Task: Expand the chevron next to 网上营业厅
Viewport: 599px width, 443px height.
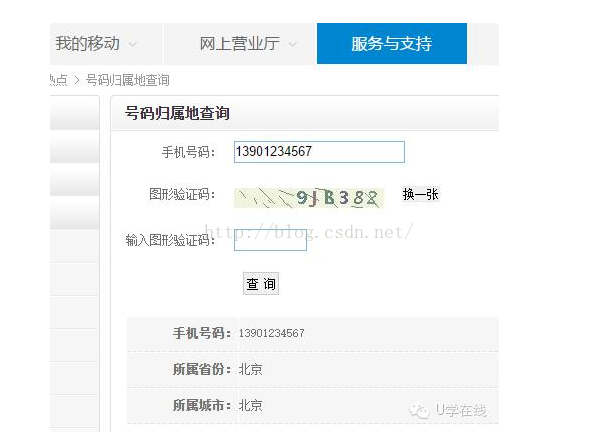Action: click(x=293, y=44)
